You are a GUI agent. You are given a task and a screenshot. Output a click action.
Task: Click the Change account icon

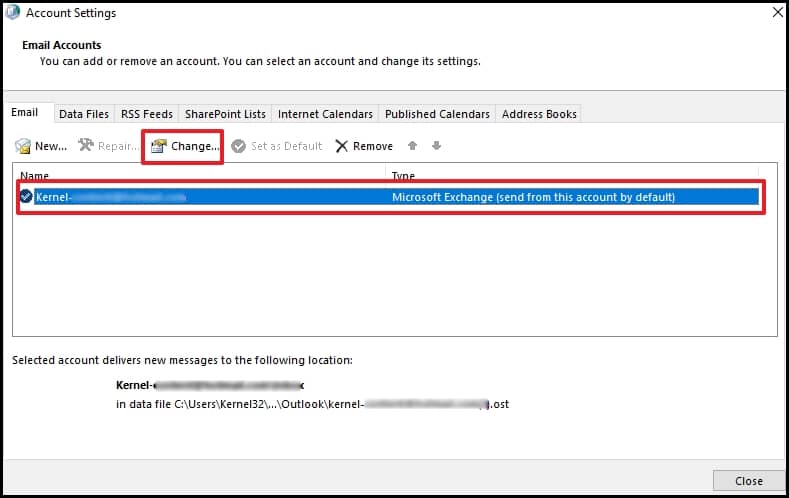click(x=159, y=146)
